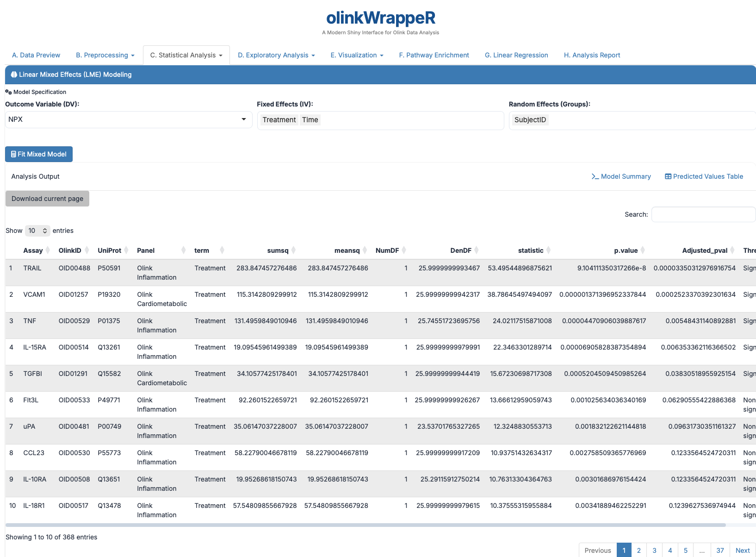The width and height of the screenshot is (756, 557).
Task: Open the Exploratory Analysis dropdown tab
Action: click(276, 55)
